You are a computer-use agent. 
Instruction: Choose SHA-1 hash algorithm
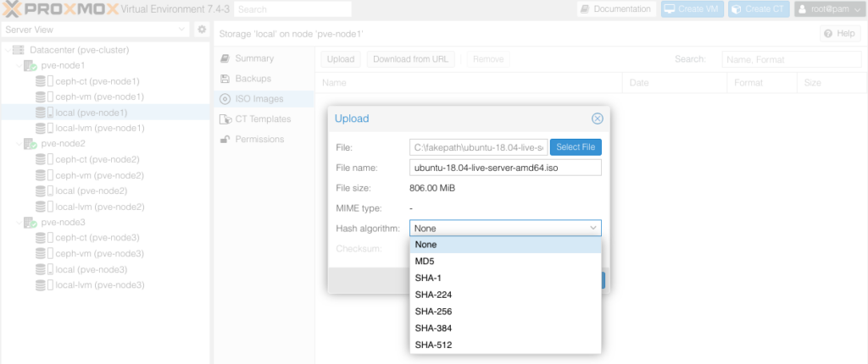(x=505, y=278)
